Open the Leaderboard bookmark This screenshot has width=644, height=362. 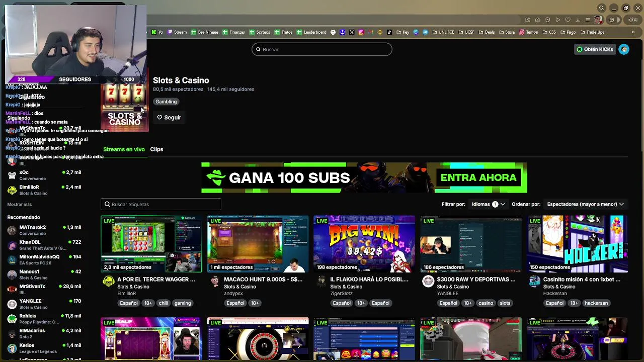311,32
